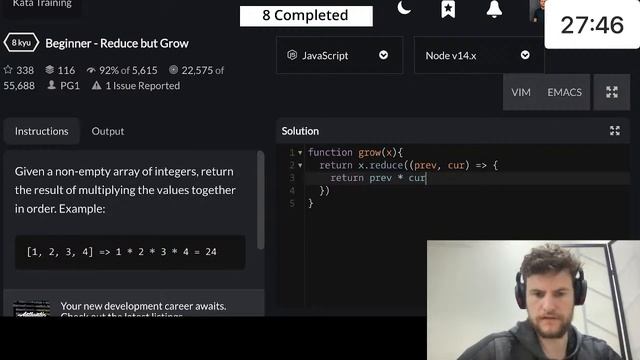Click the satisfaction rating 92% icon
Viewport: 640px width, 360px height.
91,70
